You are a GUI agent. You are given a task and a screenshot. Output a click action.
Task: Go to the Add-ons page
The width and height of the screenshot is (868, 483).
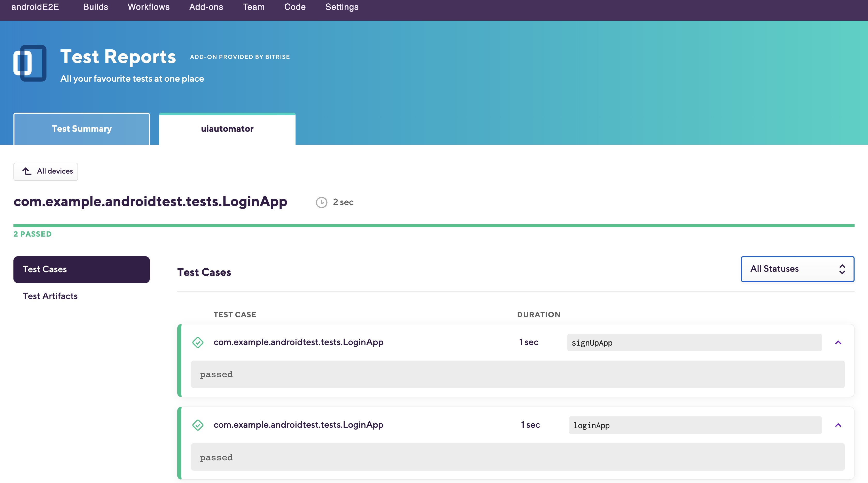[x=206, y=7]
